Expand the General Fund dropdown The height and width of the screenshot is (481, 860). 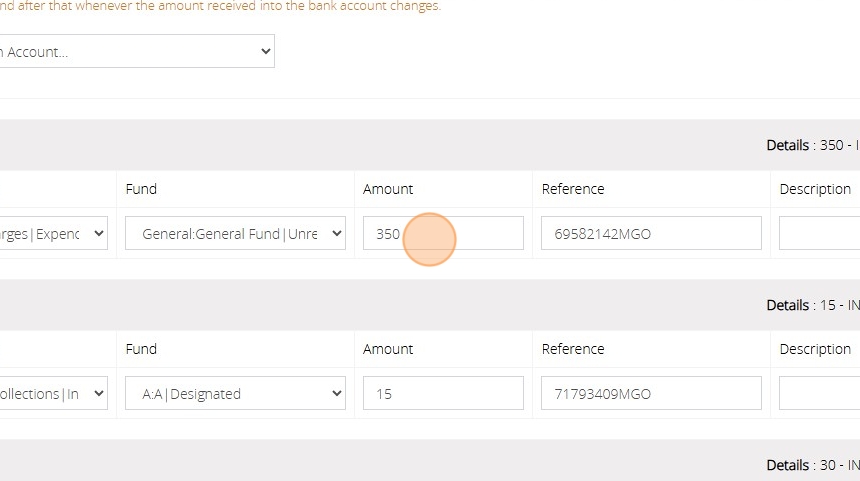click(x=235, y=234)
